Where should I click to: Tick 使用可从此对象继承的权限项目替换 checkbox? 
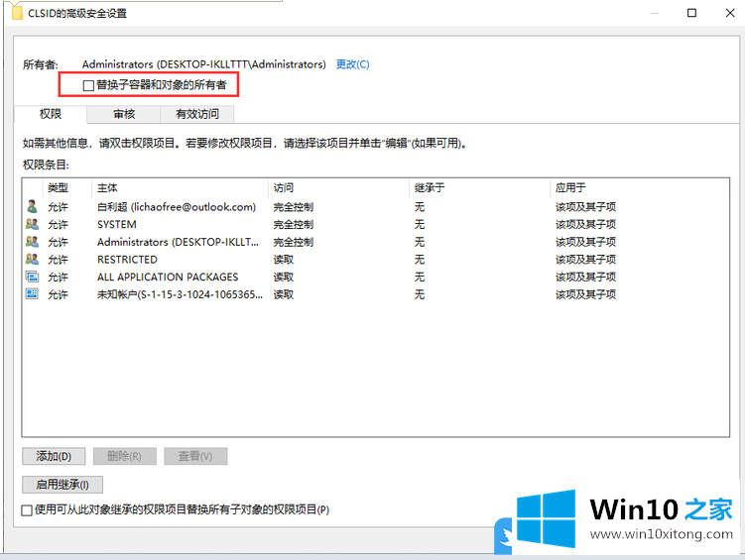27,510
